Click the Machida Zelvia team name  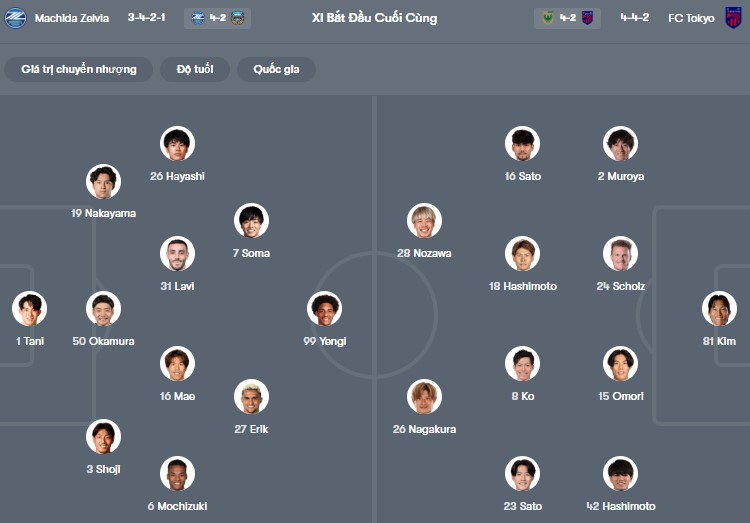(72, 18)
